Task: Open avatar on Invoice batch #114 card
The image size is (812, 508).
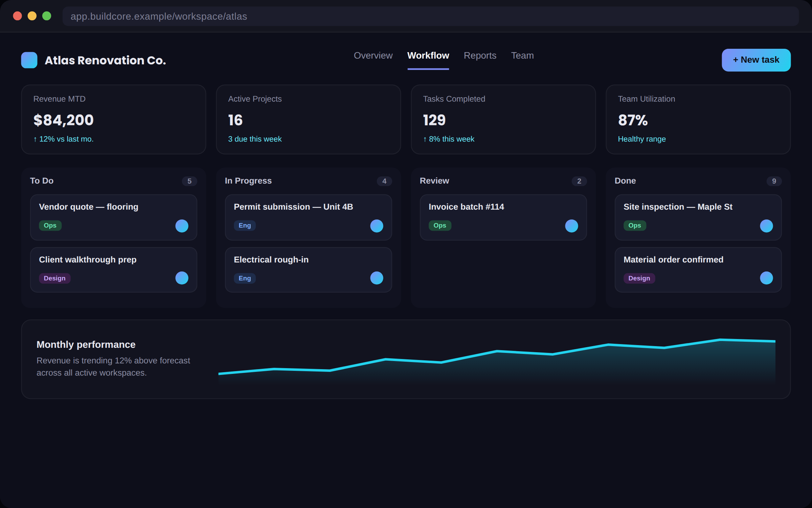Action: [x=571, y=226]
